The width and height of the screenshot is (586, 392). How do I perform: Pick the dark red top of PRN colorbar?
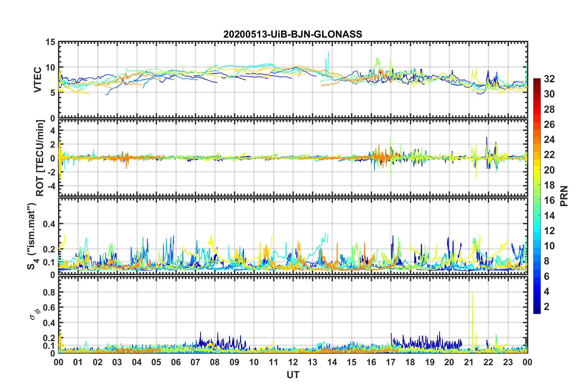[537, 80]
